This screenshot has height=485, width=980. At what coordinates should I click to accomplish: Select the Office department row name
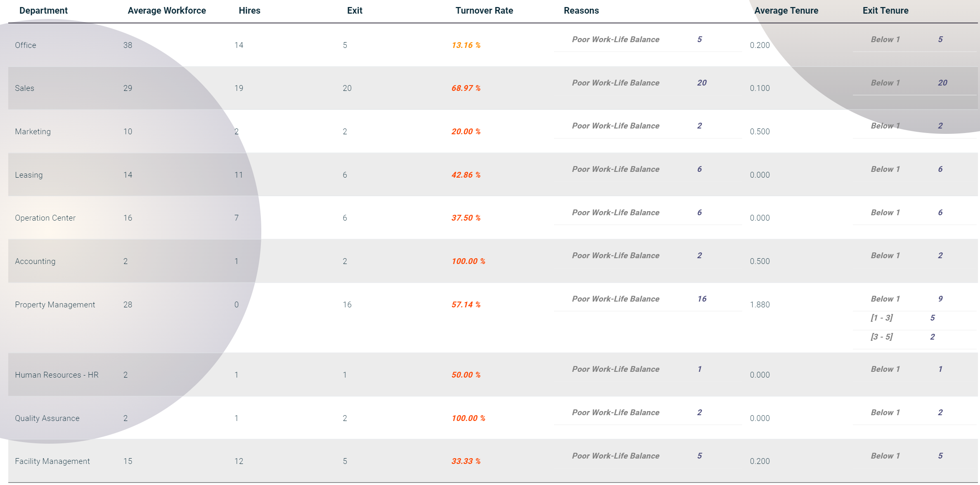pyautogui.click(x=26, y=45)
